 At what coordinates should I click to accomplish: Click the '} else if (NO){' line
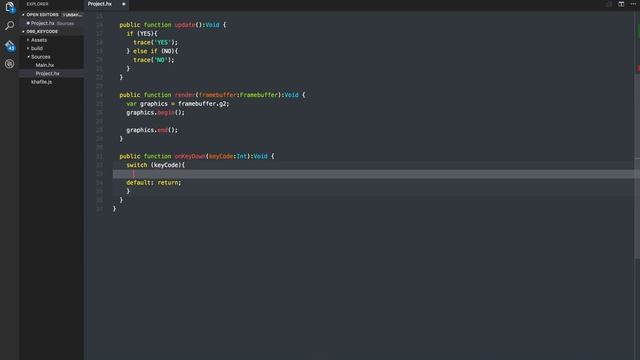point(152,51)
